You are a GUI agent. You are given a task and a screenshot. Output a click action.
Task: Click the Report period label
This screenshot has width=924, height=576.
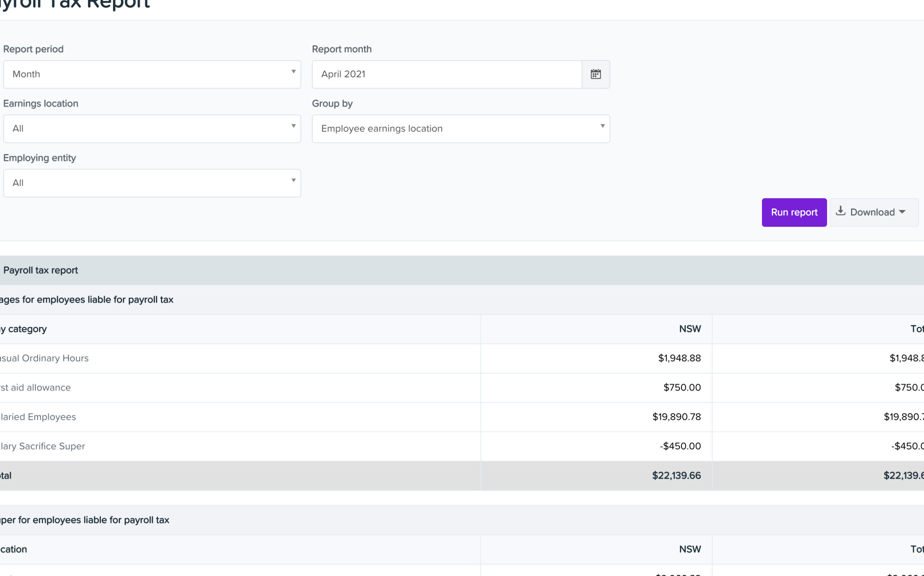[34, 49]
